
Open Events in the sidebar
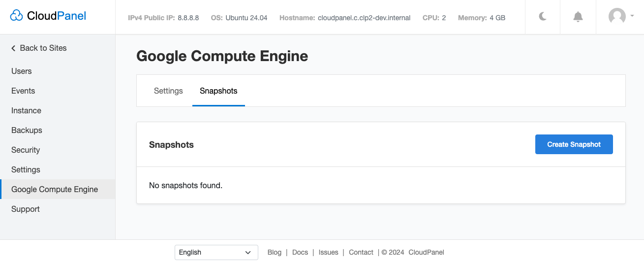23,91
